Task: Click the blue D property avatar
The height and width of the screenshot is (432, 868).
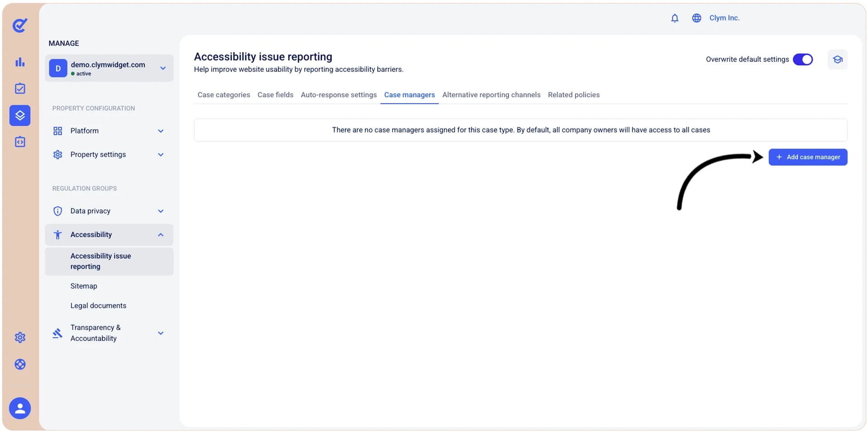Action: coord(58,68)
